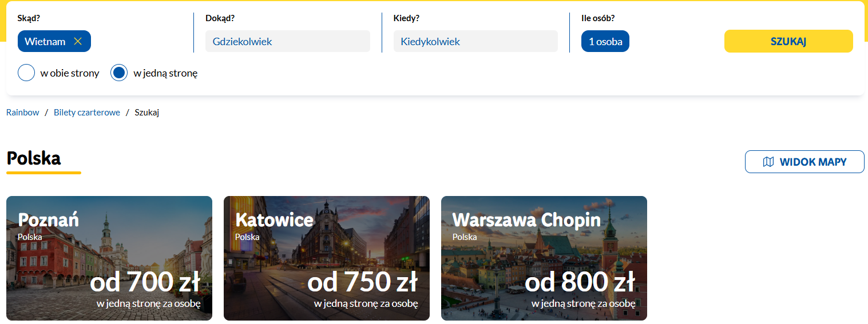Viewport: 868px width, 324px height.
Task: Click the map icon in Widok Mapy
Action: [x=768, y=162]
